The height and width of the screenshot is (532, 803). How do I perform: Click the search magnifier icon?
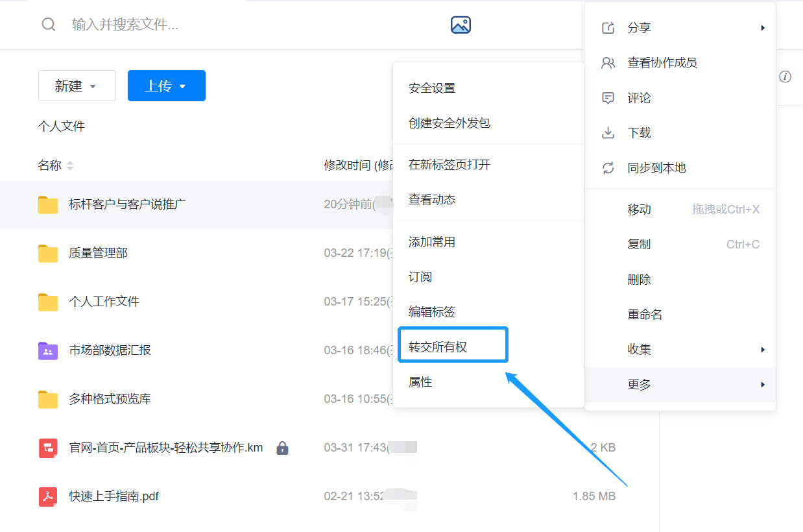[49, 25]
